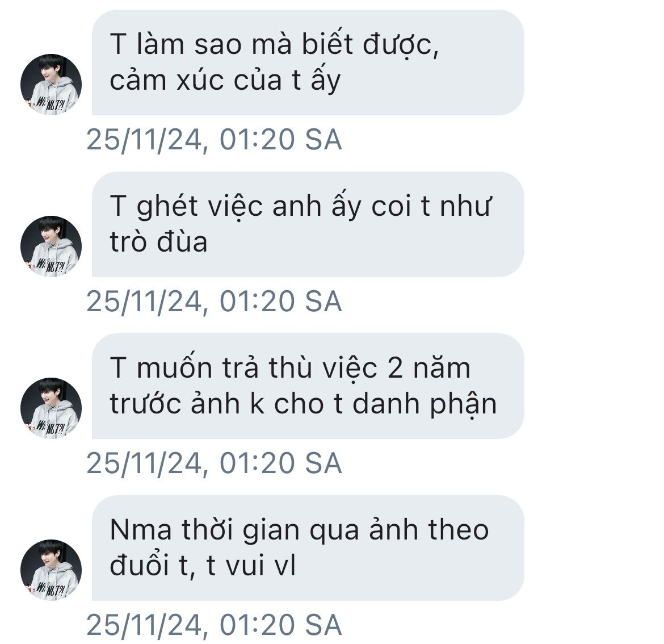Image resolution: width=664 pixels, height=644 pixels.
Task: Open avatar beside 'T làm sao mà biết được' message
Action: [x=51, y=84]
